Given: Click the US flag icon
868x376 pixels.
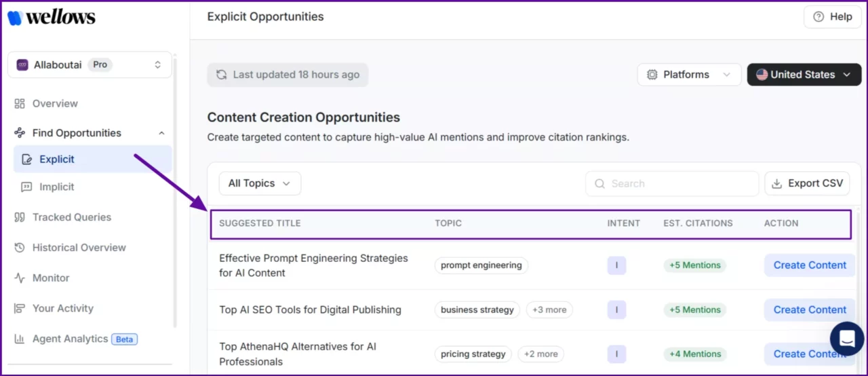Looking at the screenshot, I should click(x=762, y=75).
